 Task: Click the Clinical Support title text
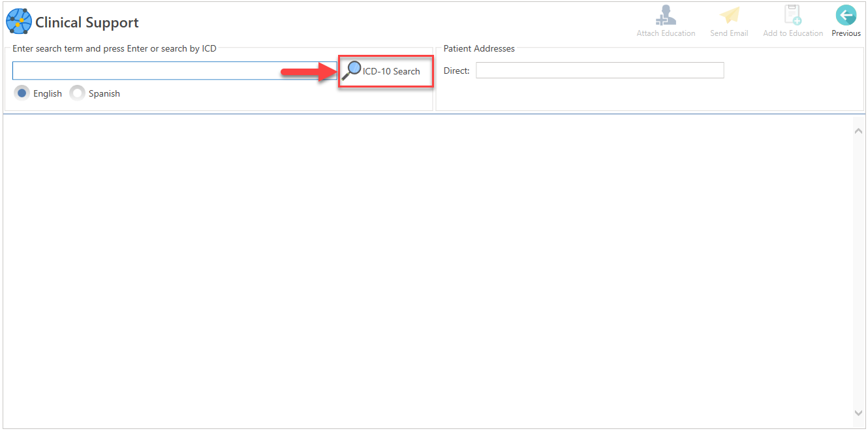(x=87, y=22)
